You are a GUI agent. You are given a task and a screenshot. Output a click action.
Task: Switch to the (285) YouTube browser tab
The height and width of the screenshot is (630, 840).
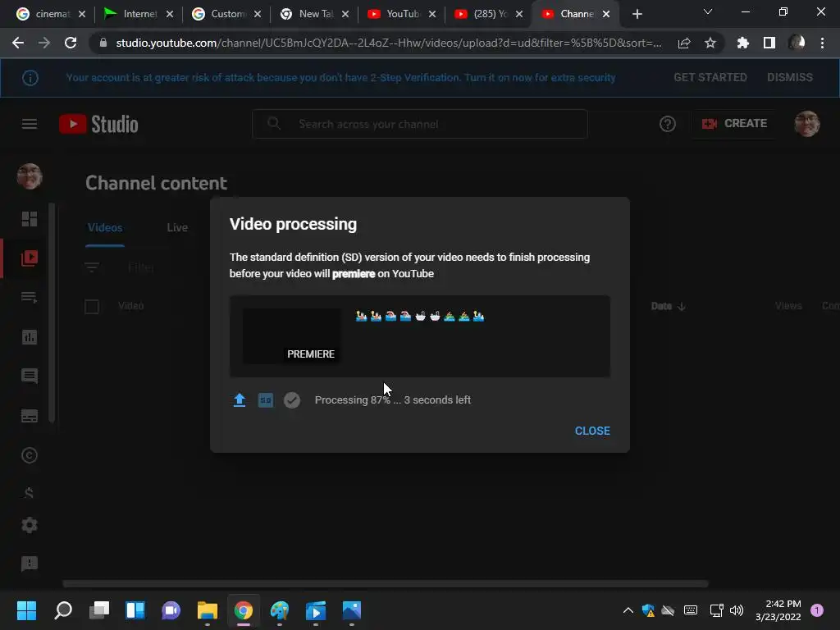pos(488,14)
